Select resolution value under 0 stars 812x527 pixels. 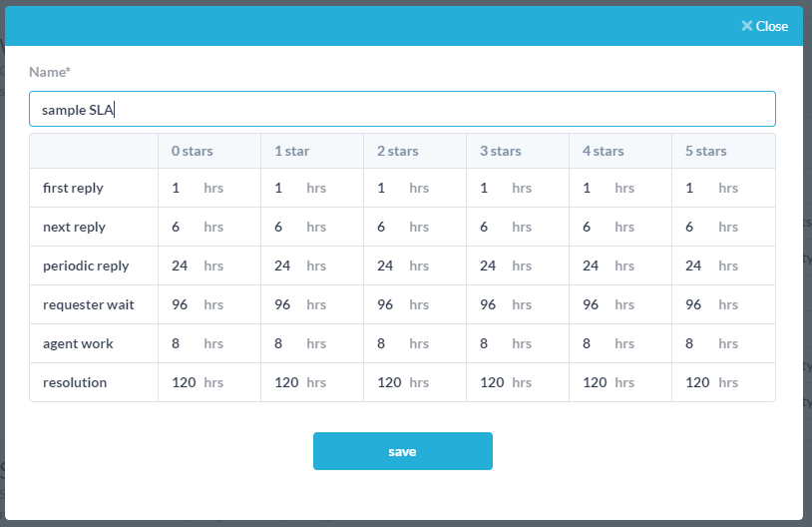[x=186, y=382]
